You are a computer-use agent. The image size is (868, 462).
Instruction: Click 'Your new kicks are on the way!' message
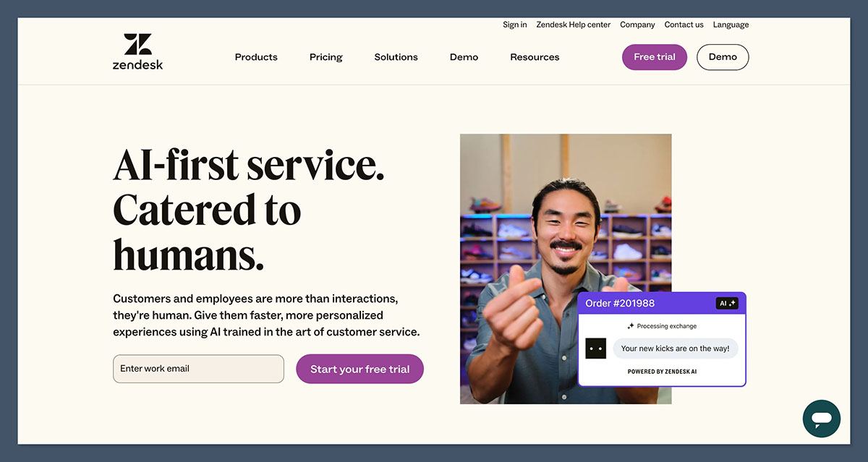coord(675,348)
